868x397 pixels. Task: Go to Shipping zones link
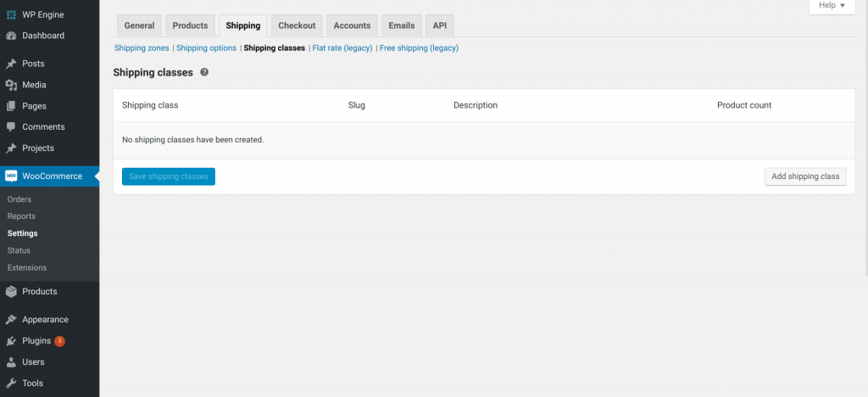pyautogui.click(x=142, y=48)
